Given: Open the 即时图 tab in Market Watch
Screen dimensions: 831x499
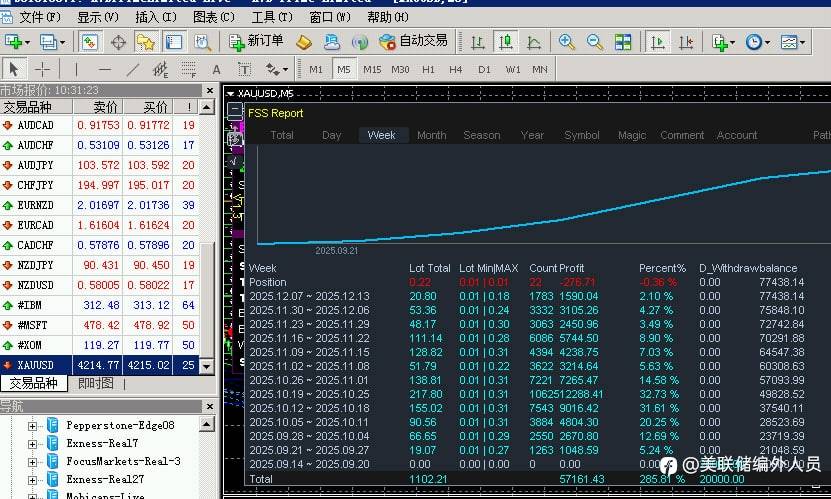Looking at the screenshot, I should [x=95, y=384].
